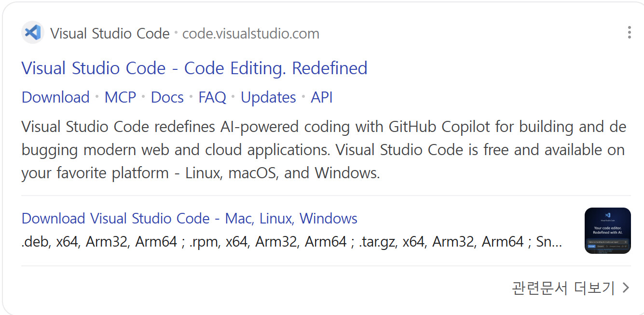Click the 'Visual Studio Code' site name beside the favicon
The width and height of the screenshot is (644, 315).
(x=110, y=34)
